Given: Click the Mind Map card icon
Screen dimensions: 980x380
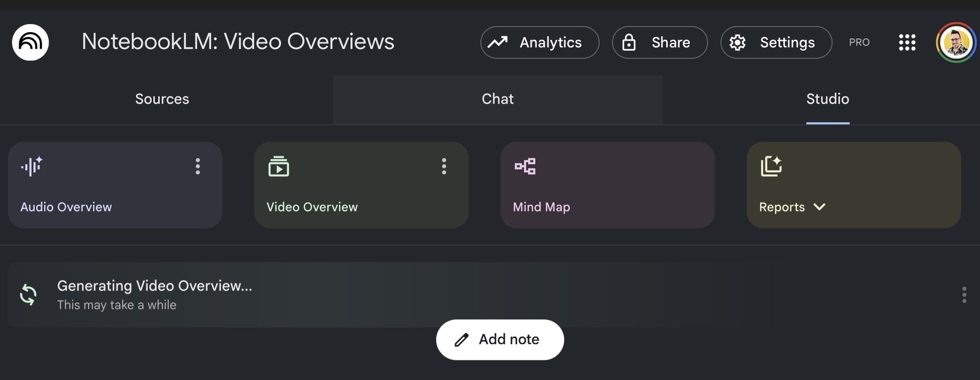Looking at the screenshot, I should click(525, 166).
